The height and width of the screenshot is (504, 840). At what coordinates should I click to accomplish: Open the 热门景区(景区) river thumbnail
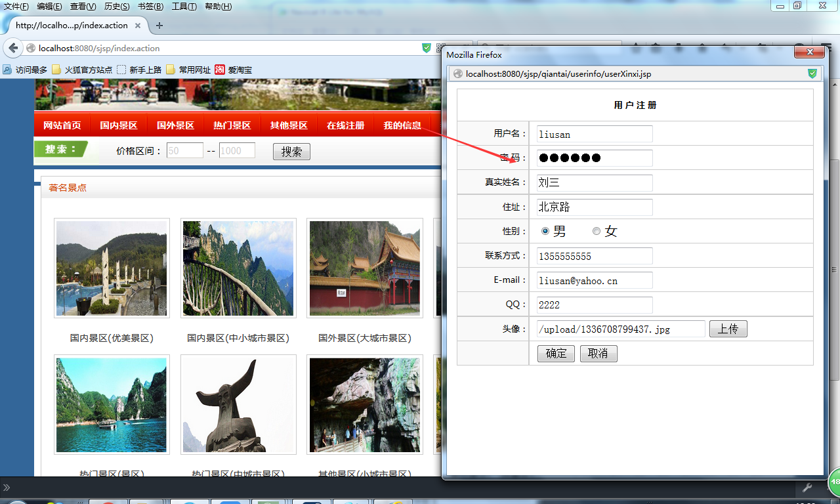112,405
